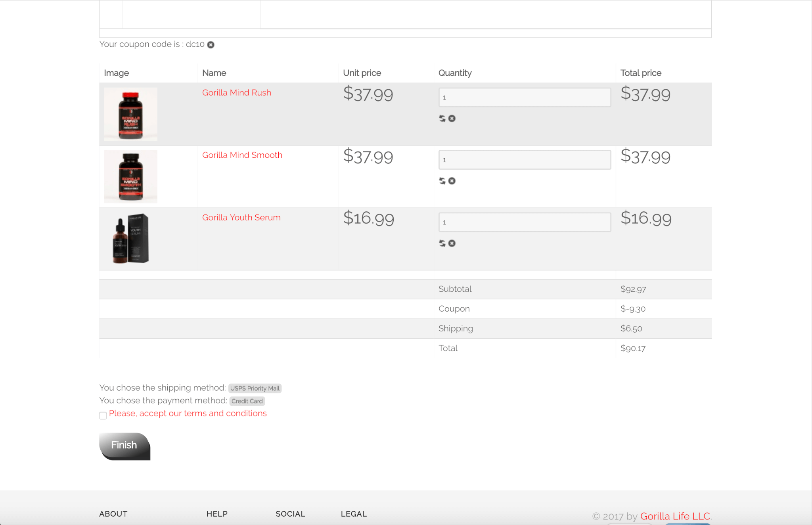Viewport: 812px width, 525px height.
Task: Click the SOCIAL footer heading
Action: click(x=290, y=514)
